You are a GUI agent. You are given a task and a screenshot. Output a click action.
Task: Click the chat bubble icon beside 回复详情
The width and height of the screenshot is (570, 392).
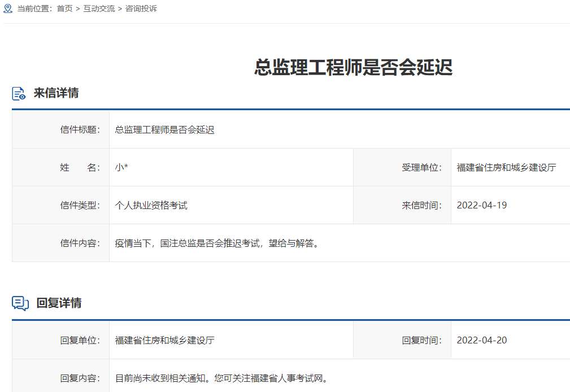(20, 302)
